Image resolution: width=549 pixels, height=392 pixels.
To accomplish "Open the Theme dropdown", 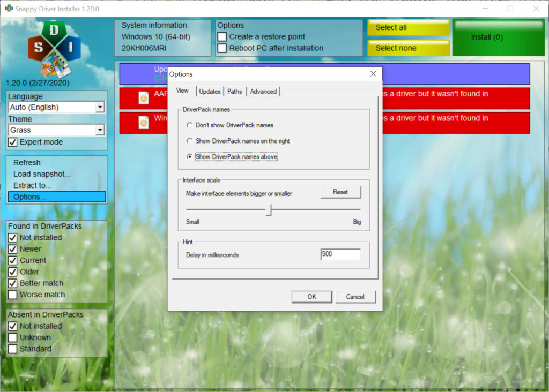I will tap(100, 130).
